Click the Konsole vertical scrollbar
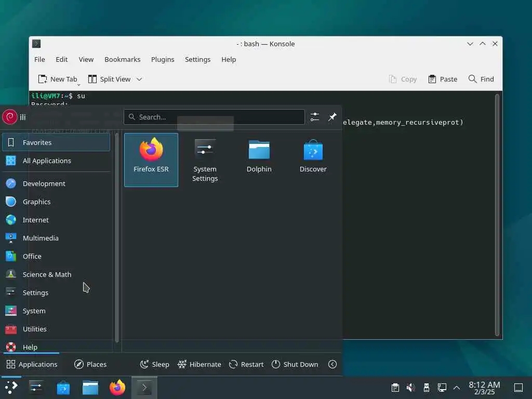Image resolution: width=532 pixels, height=399 pixels. 497,215
